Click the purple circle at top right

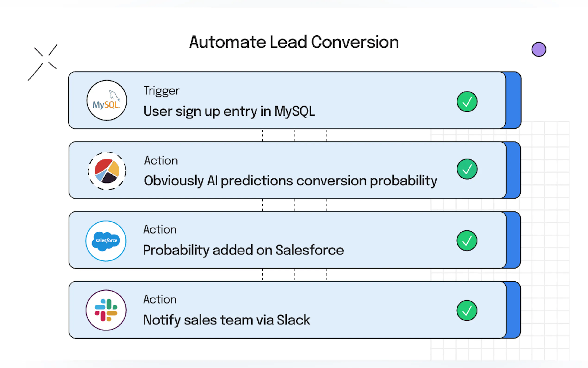pos(538,49)
